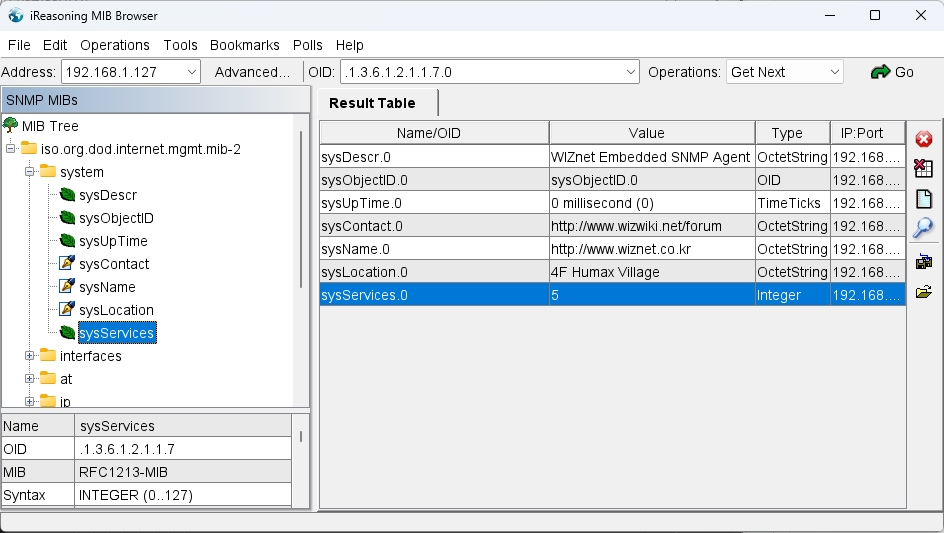The width and height of the screenshot is (944, 533).
Task: Click the sysContact writable node icon
Action: [x=67, y=264]
